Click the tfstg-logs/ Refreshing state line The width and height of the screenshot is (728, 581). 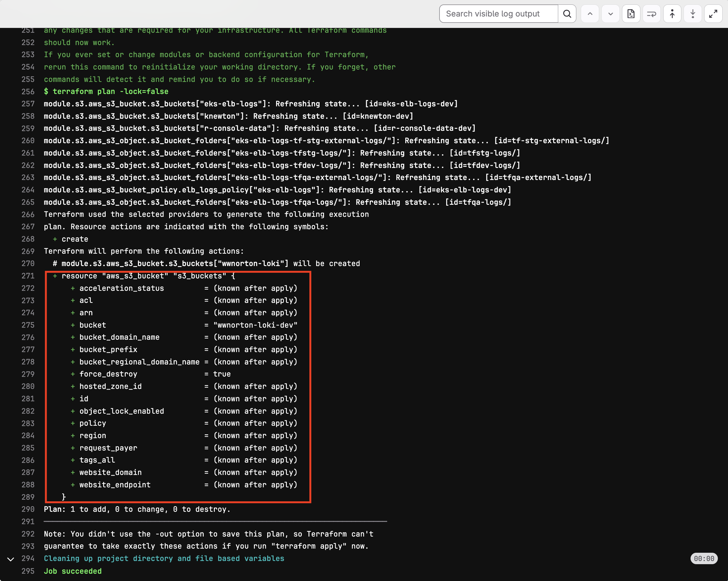tap(282, 153)
